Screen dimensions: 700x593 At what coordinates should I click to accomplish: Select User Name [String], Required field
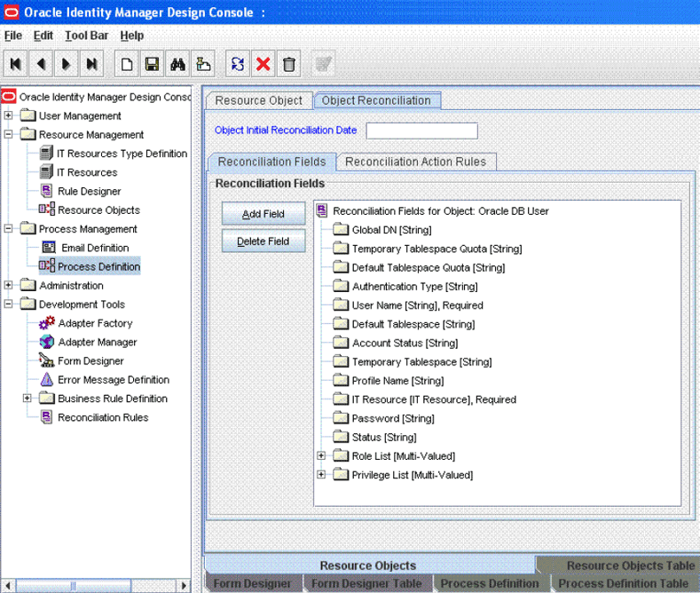coord(417,305)
